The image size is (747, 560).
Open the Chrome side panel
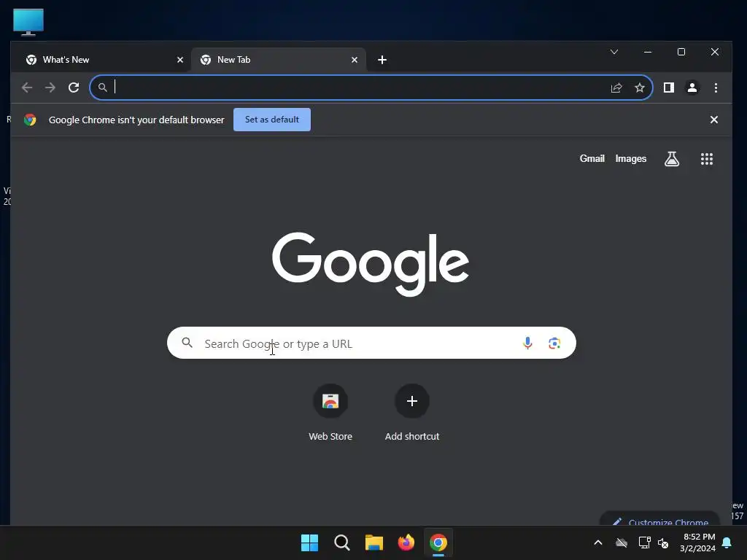pos(669,87)
